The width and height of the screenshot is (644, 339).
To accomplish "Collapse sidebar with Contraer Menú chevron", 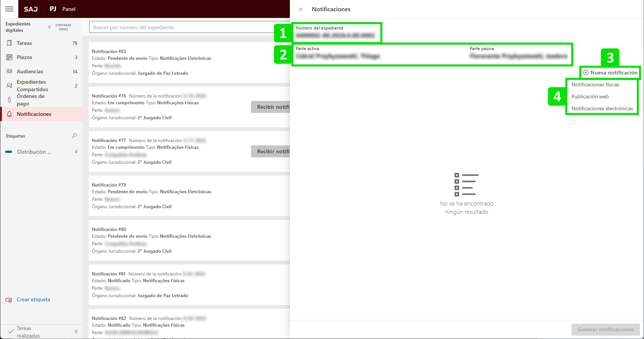I will (49, 27).
